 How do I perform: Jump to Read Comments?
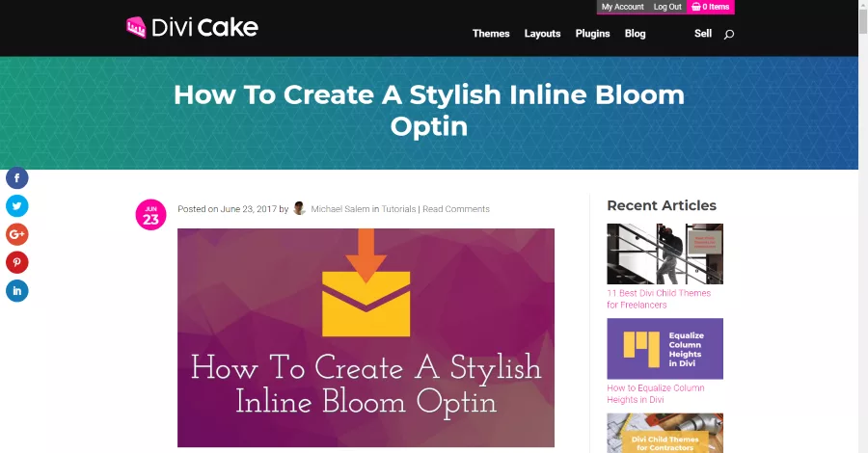[456, 209]
